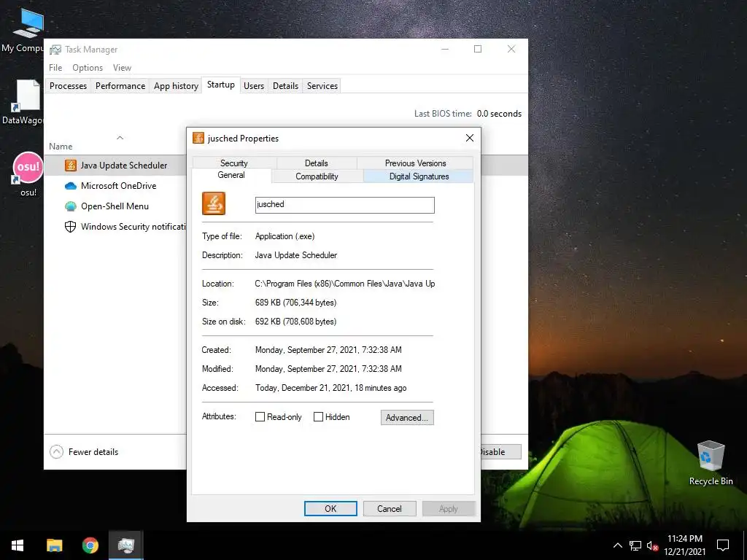Click the Disable button in Task Manager
Viewport: 747px width, 560px height.
pos(500,452)
